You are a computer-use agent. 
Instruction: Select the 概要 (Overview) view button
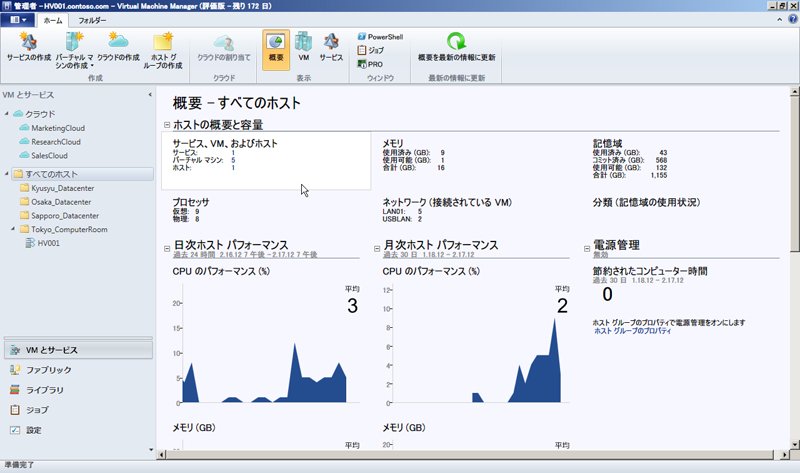point(276,49)
